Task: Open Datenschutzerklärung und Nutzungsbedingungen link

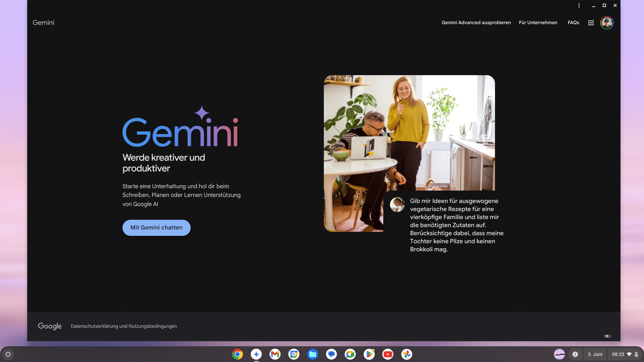Action: [124, 326]
